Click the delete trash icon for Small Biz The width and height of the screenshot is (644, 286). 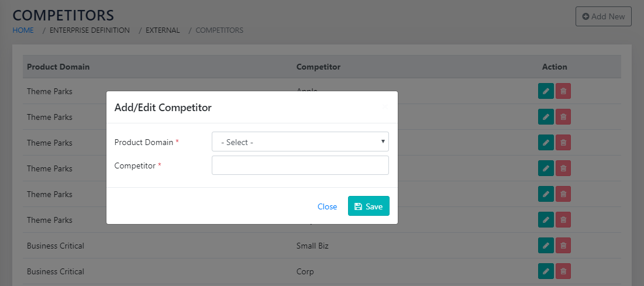click(563, 246)
